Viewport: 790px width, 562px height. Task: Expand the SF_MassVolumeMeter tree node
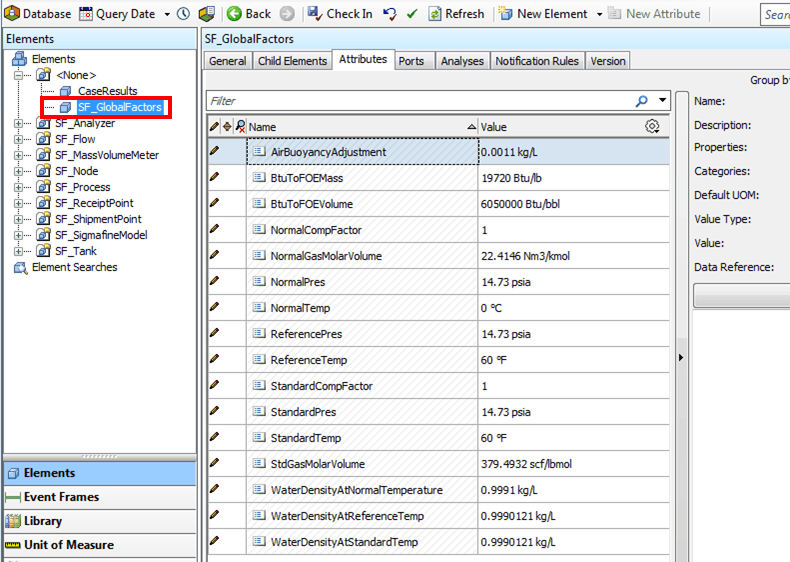tap(19, 155)
